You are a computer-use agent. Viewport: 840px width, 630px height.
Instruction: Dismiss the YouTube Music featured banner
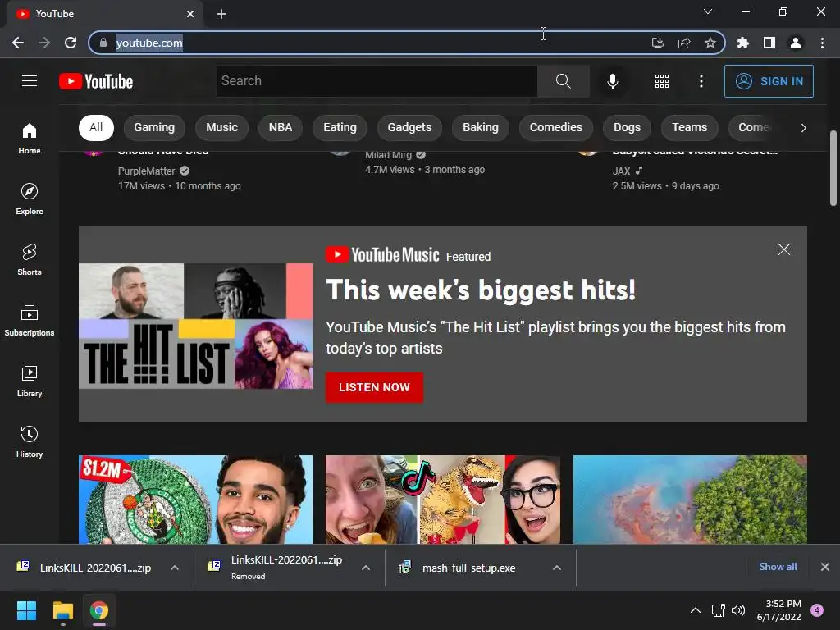(783, 249)
